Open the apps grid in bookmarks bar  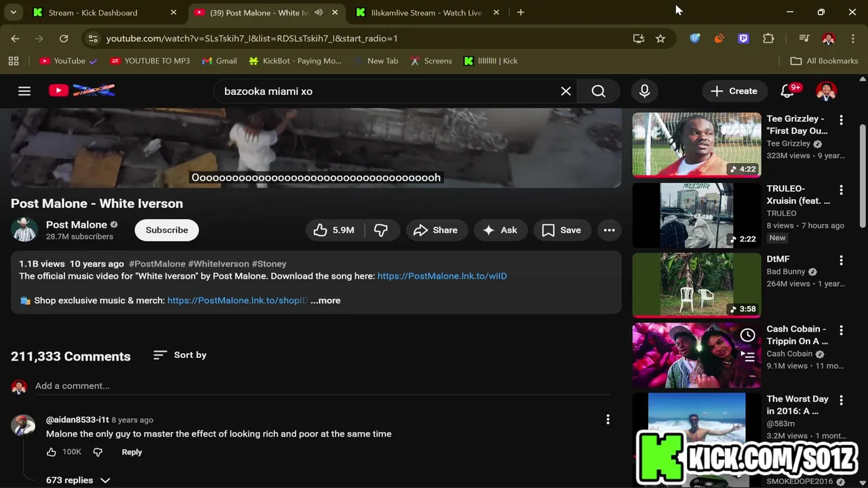[x=13, y=61]
